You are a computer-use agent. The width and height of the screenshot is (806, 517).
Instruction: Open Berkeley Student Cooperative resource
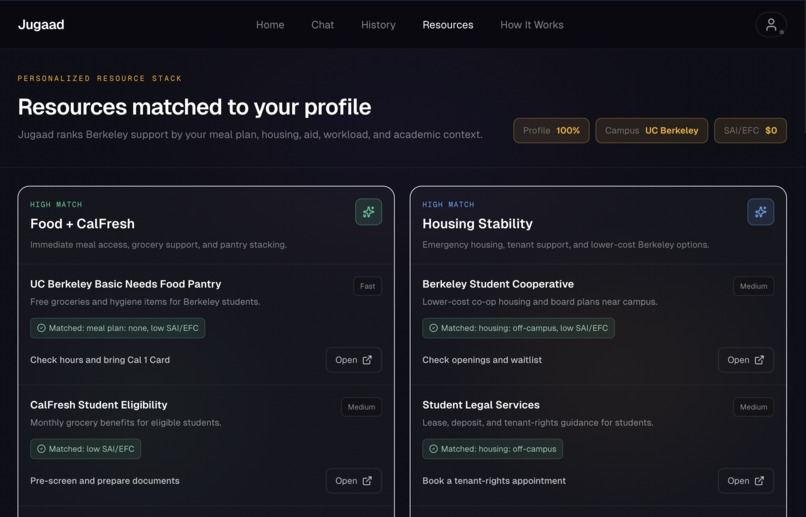pyautogui.click(x=746, y=360)
